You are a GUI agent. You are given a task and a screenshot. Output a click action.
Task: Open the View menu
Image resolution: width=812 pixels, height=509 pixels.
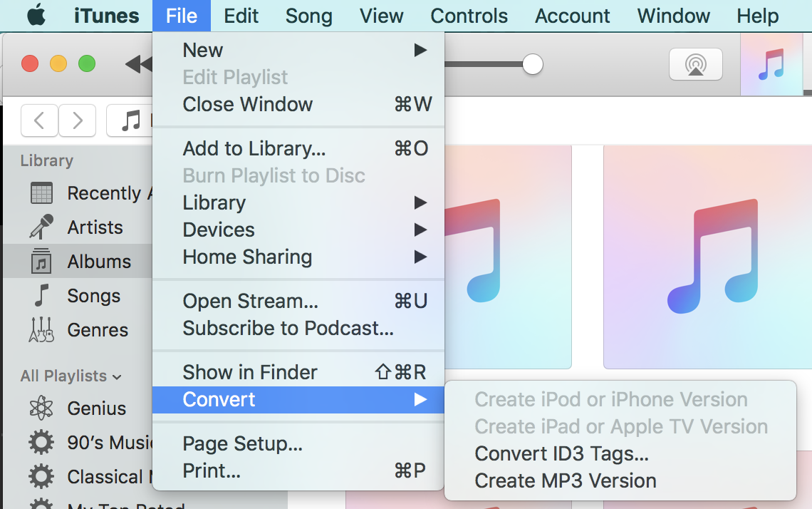(381, 16)
